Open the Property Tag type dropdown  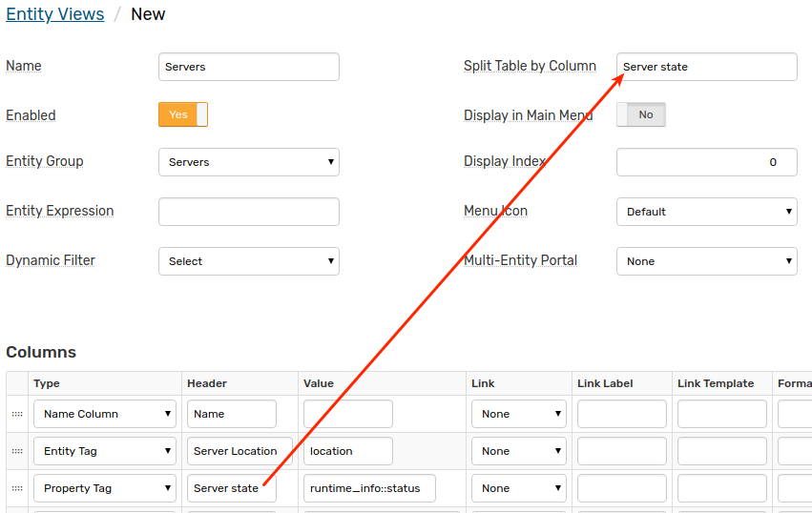tap(105, 488)
